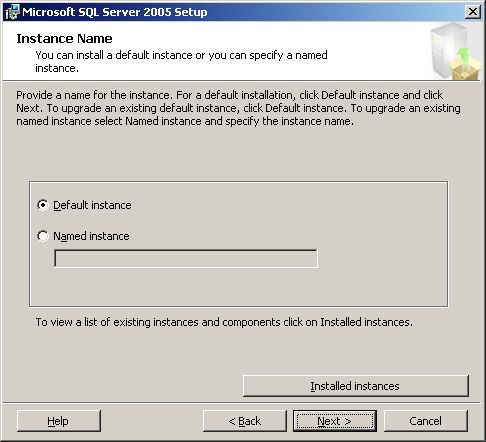486x442 pixels.
Task: Click the 'Named instance' label text
Action: click(91, 236)
